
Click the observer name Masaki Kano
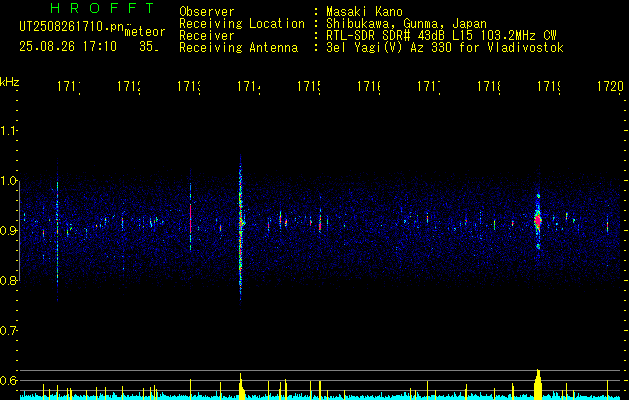point(364,12)
